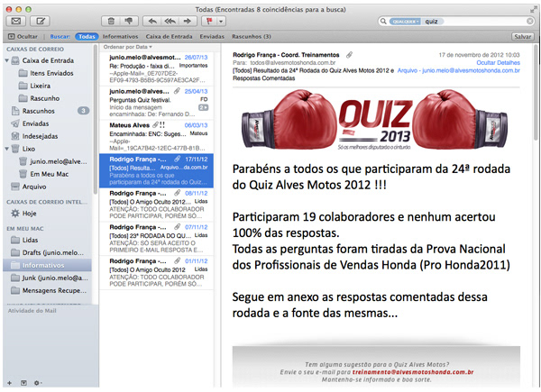Viewport: 541px width, 392px height.
Task: Collapse the Caixa de Entrada mailbox
Action: coord(6,60)
